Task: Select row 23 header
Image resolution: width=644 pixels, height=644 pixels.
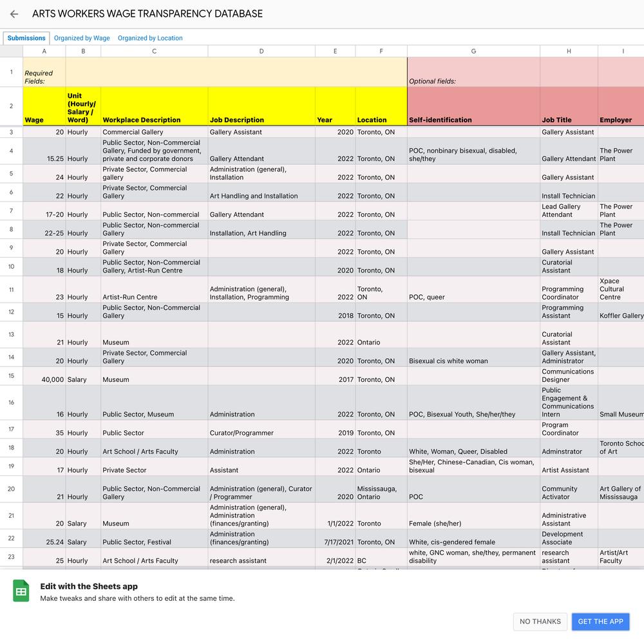Action: pos(11,557)
